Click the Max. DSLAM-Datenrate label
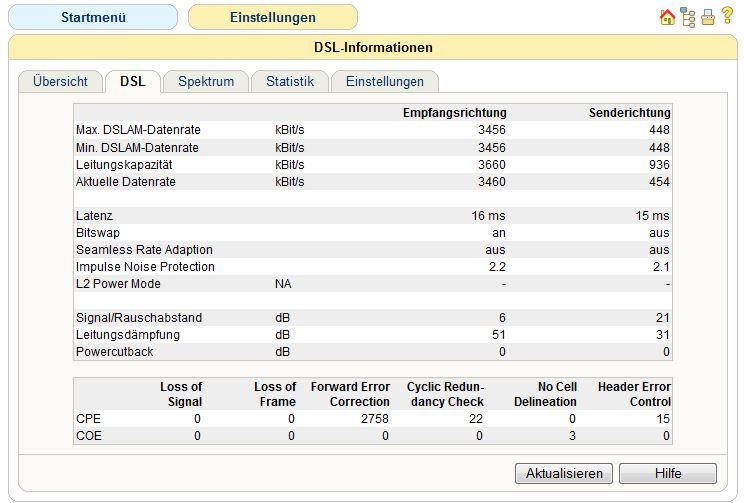744x503 pixels. click(138, 130)
